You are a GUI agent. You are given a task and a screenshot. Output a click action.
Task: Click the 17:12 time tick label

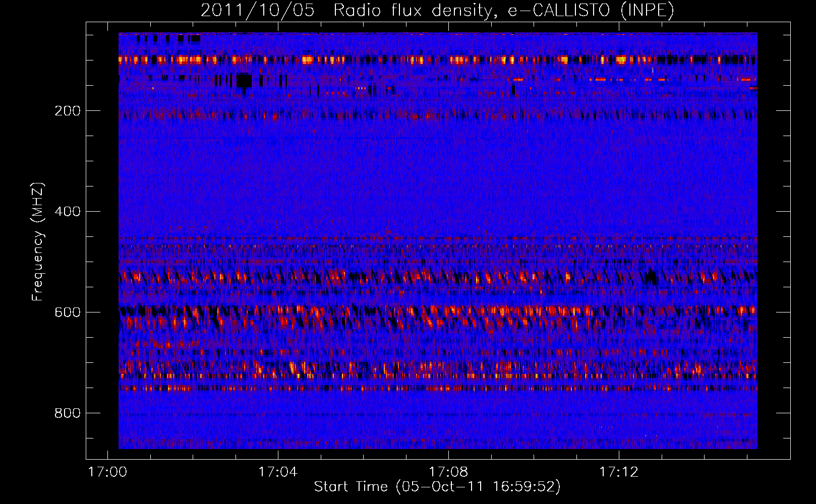point(619,472)
